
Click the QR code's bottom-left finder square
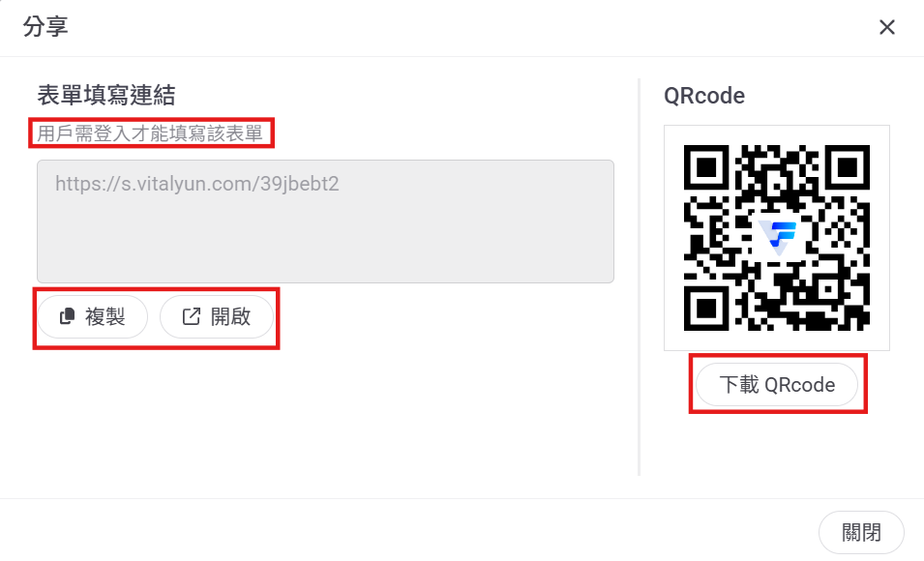point(706,309)
